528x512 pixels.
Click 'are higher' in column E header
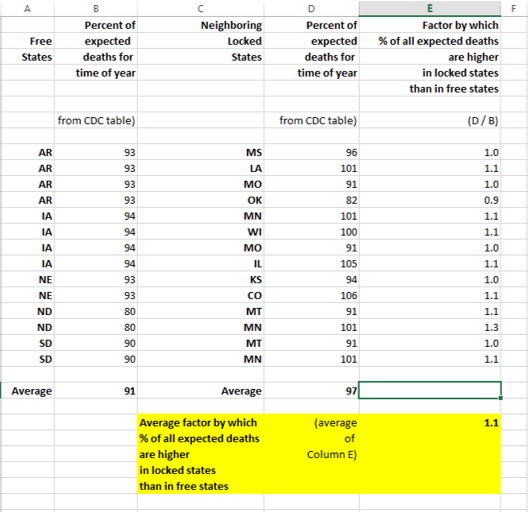pyautogui.click(x=430, y=57)
